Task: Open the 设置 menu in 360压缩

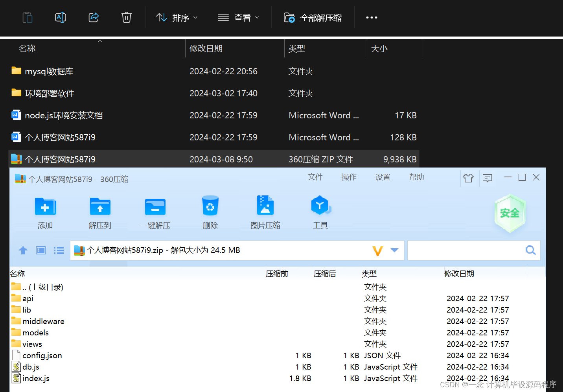Action: [x=383, y=177]
